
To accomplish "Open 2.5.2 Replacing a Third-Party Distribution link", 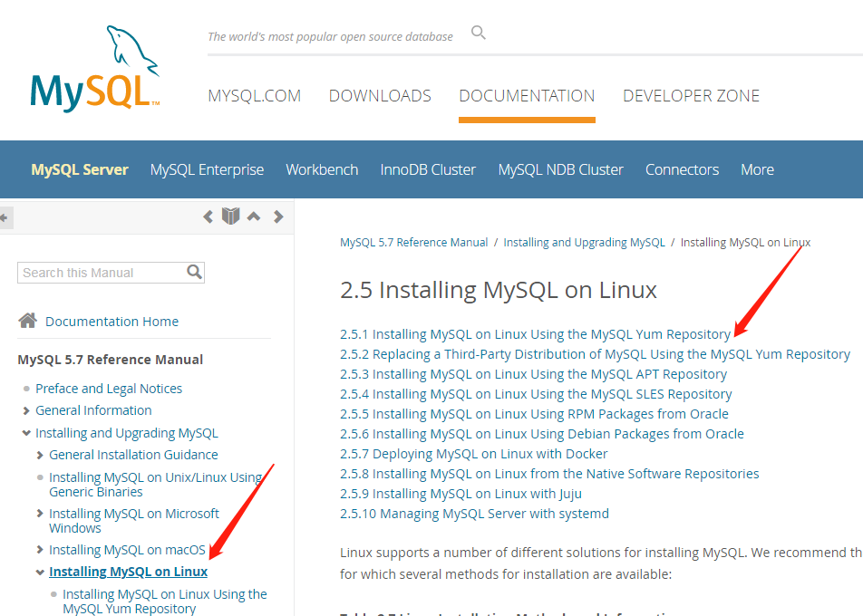I will pos(595,354).
